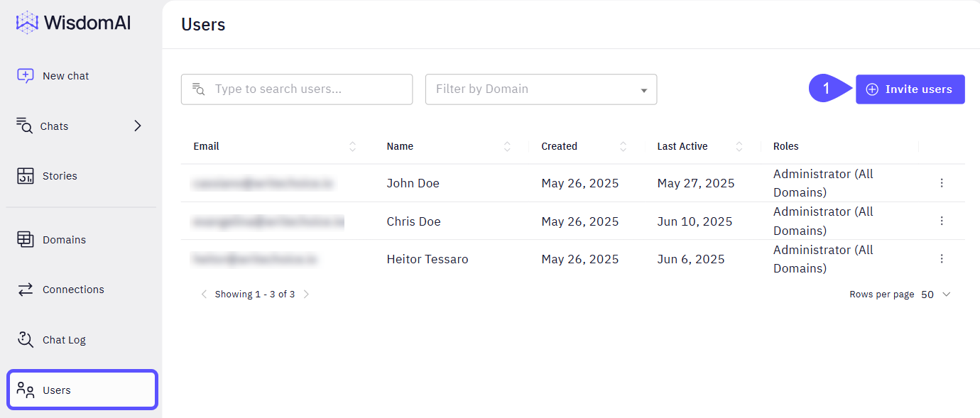The image size is (980, 418).
Task: Click the Chat Log magnifier icon
Action: coord(26,340)
